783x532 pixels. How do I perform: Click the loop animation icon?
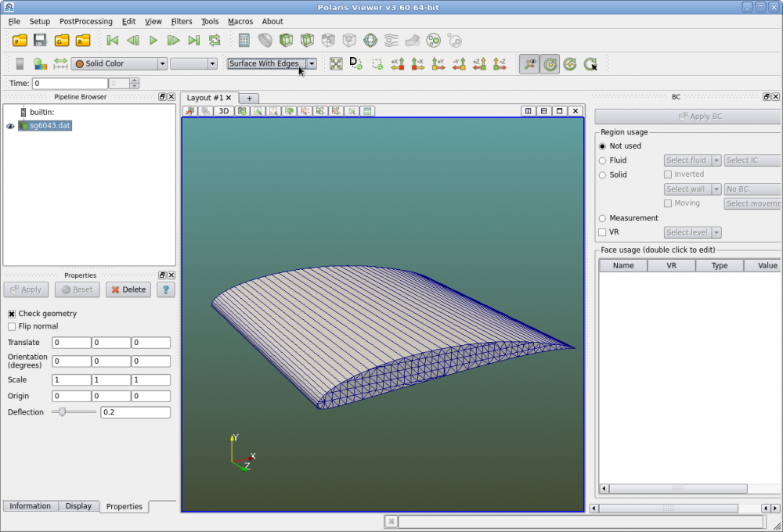(214, 40)
